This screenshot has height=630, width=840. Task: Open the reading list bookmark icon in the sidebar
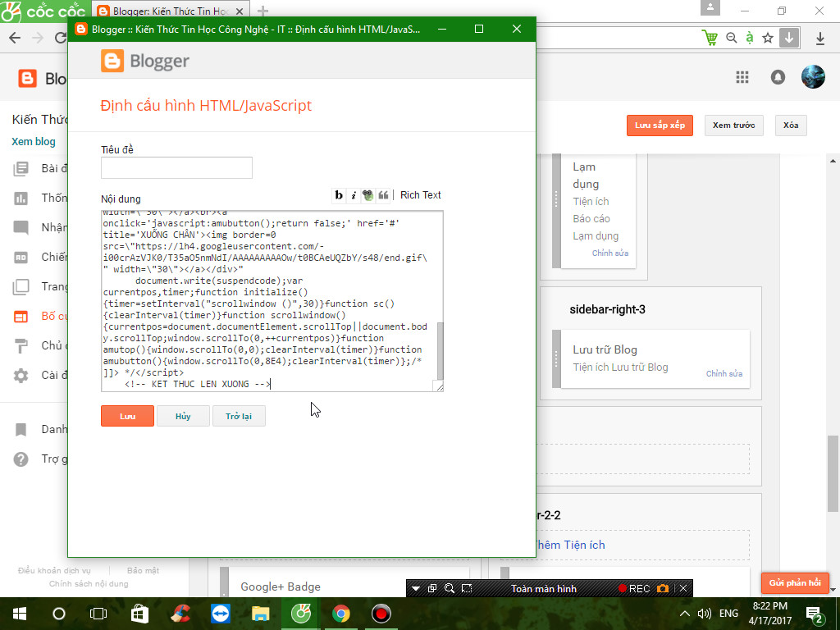[21, 430]
